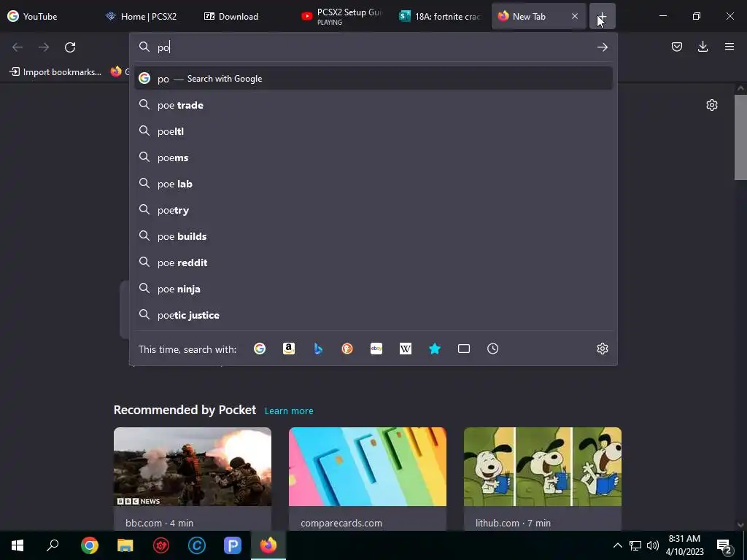Open the Windows Start menu
The image size is (747, 560).
click(18, 545)
